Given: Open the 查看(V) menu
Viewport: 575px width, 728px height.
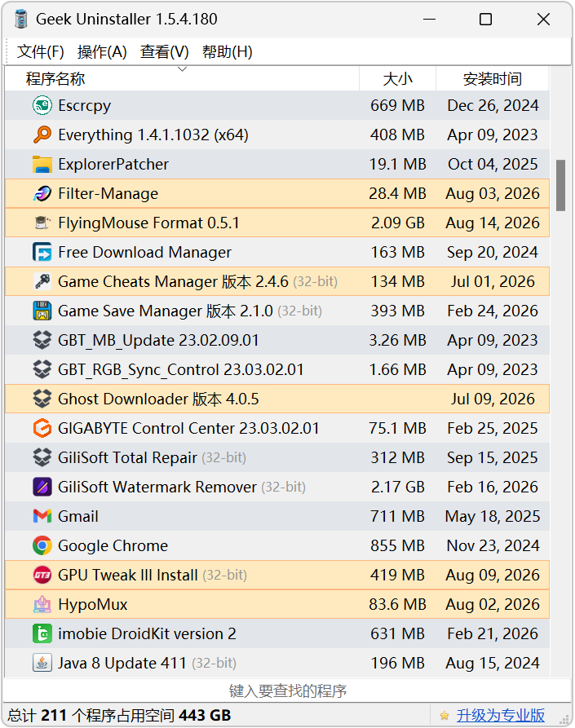Looking at the screenshot, I should tap(165, 51).
